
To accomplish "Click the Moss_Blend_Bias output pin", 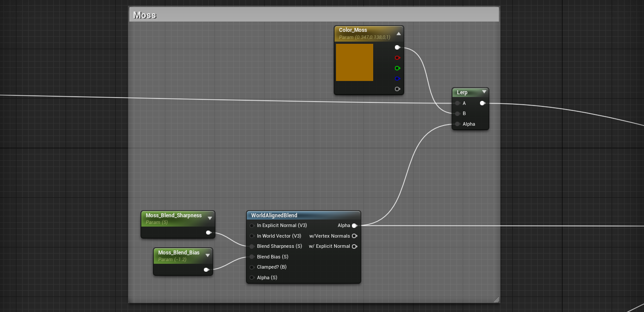I will pos(206,270).
